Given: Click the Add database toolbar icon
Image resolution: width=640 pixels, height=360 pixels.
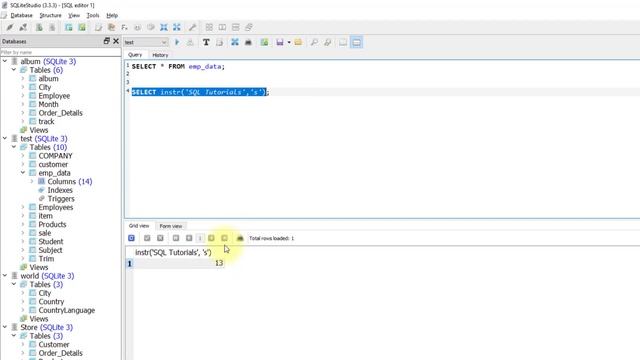Looking at the screenshot, I should click(39, 27).
